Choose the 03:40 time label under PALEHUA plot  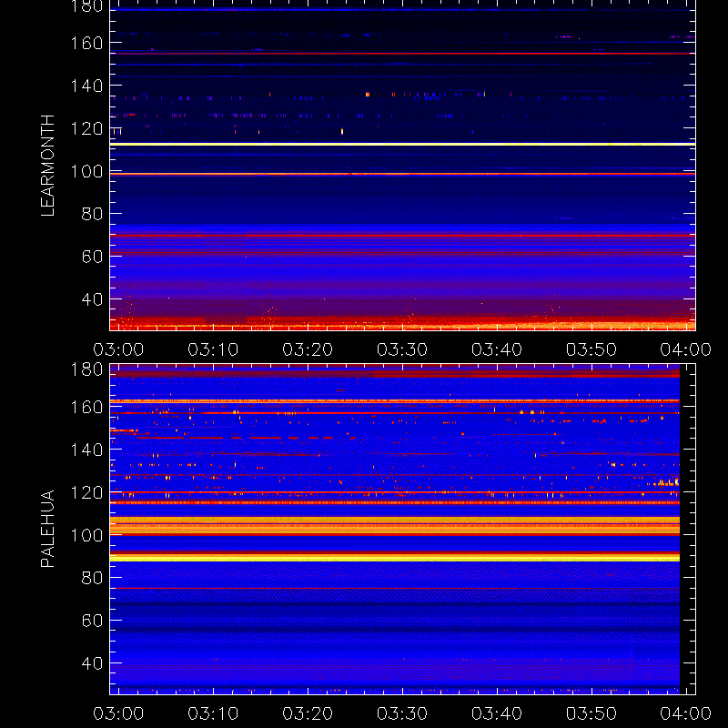coord(497,713)
